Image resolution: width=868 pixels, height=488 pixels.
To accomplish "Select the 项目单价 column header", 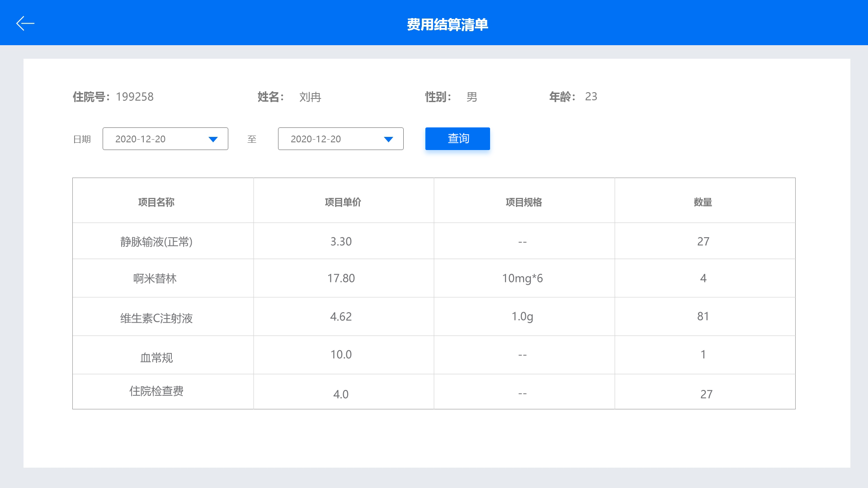I will [343, 202].
